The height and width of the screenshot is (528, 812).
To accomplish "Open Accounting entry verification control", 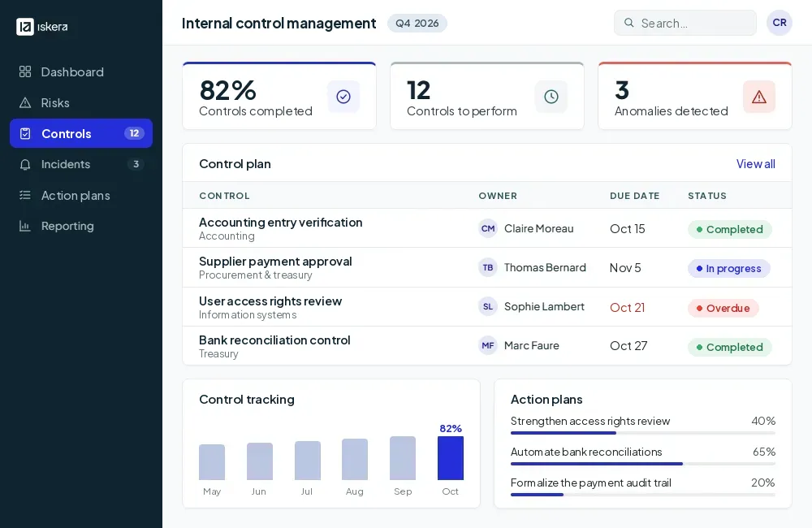I will tap(486, 228).
